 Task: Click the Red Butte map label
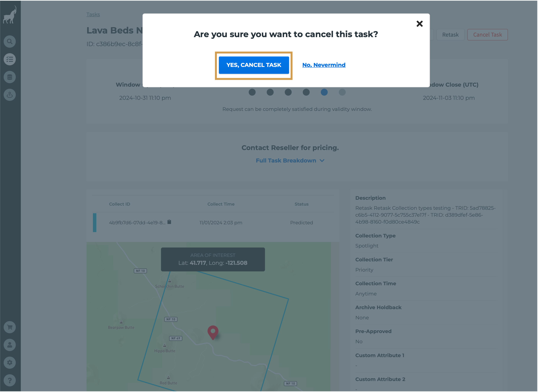[x=168, y=383]
